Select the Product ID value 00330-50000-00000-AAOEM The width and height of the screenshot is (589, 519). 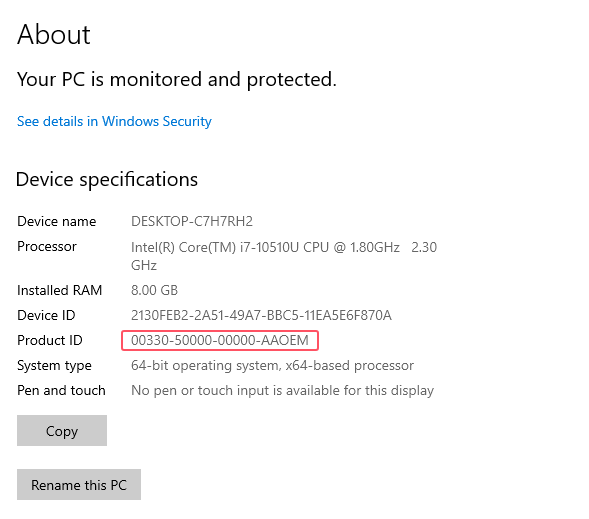pyautogui.click(x=220, y=340)
